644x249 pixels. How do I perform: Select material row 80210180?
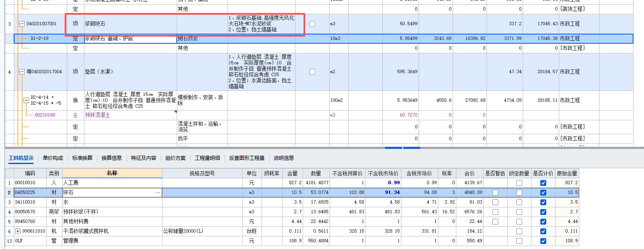[x=323, y=115]
